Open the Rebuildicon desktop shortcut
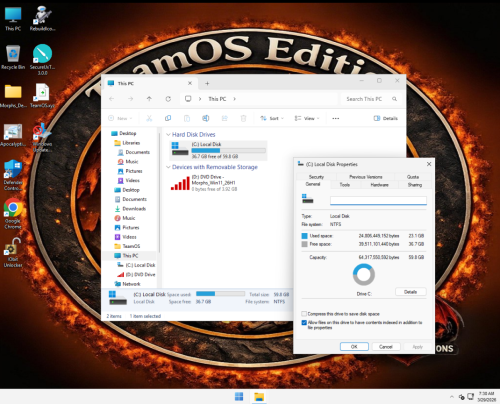Screen dimensions: 500x404 pos(42,19)
